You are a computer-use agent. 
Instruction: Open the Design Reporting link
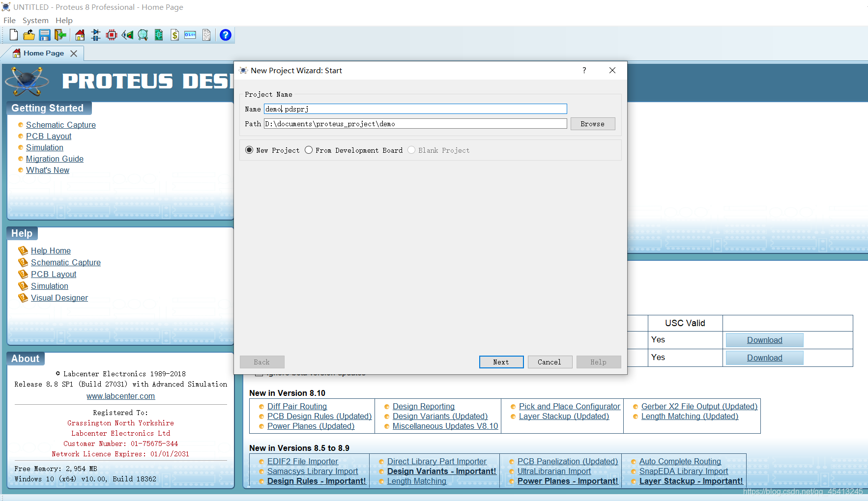click(x=424, y=406)
